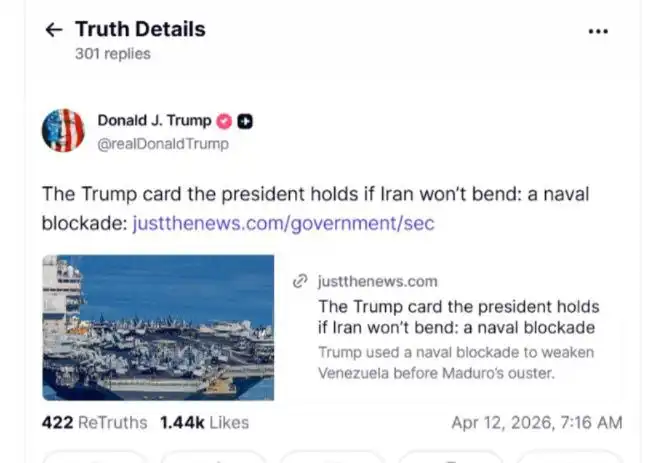Click the 301 replies count
The width and height of the screenshot is (666, 463).
(112, 54)
